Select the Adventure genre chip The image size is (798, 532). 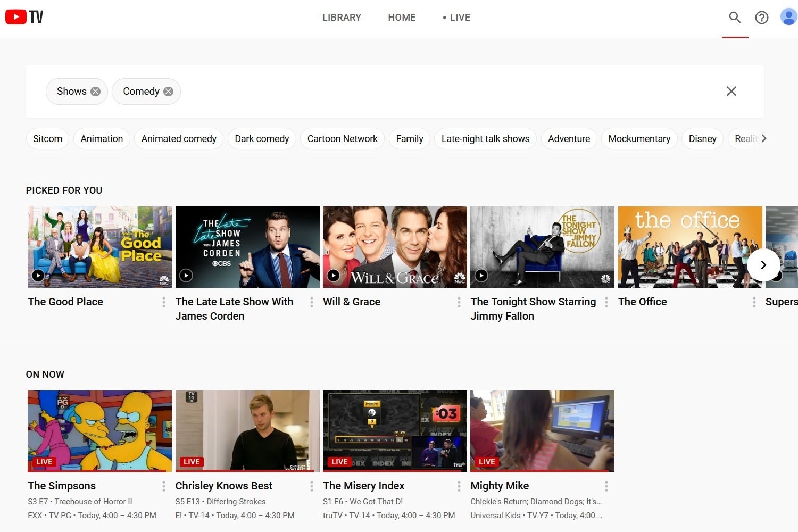(x=569, y=139)
